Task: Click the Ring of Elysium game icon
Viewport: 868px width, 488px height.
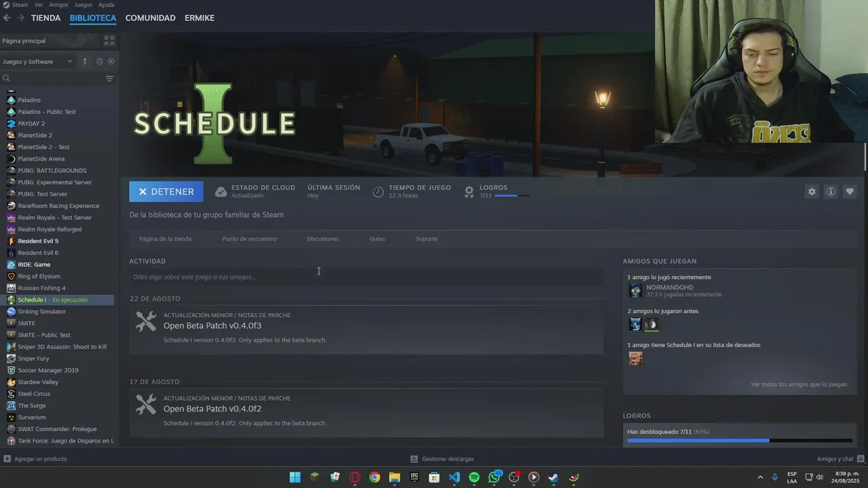Action: coord(11,277)
